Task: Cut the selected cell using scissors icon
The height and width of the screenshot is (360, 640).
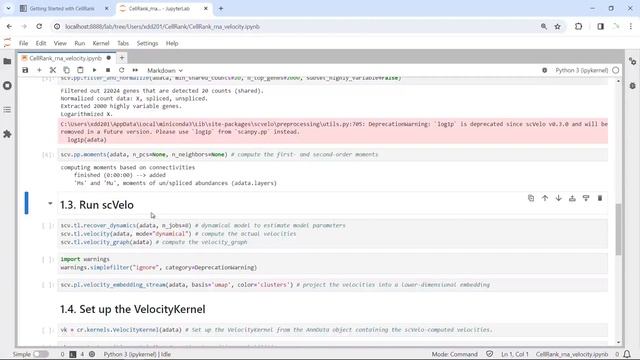Action: (x=53, y=70)
